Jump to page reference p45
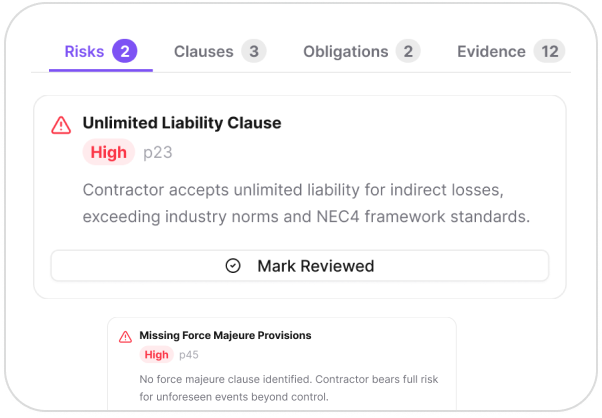Image resolution: width=602 pixels, height=418 pixels. 187,354
